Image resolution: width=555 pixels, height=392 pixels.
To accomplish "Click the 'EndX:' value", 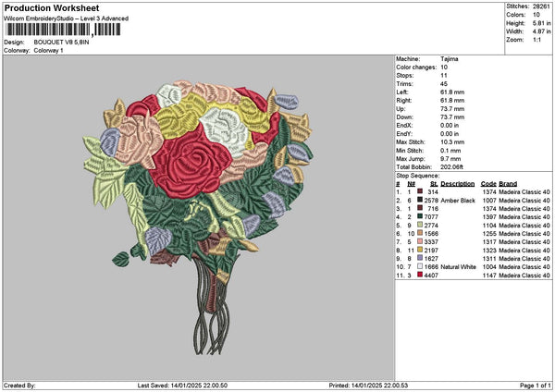I will click(450, 126).
